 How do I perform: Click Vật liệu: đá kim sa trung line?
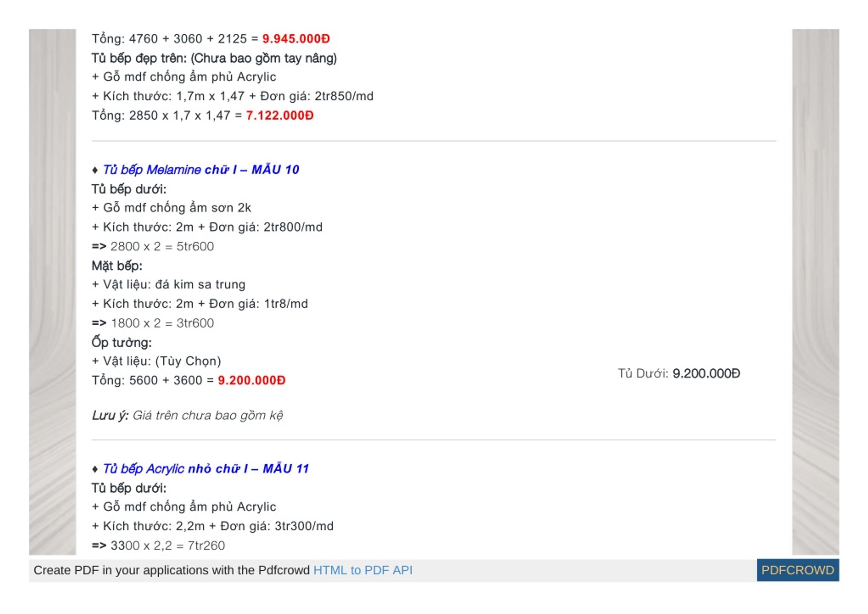[x=169, y=284]
